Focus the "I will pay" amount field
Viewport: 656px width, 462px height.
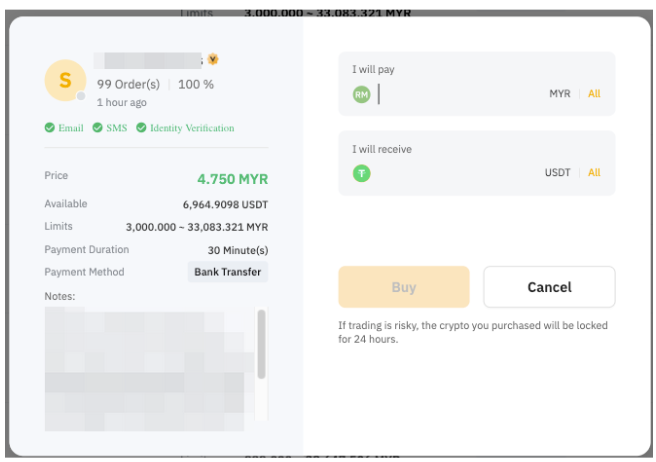460,94
